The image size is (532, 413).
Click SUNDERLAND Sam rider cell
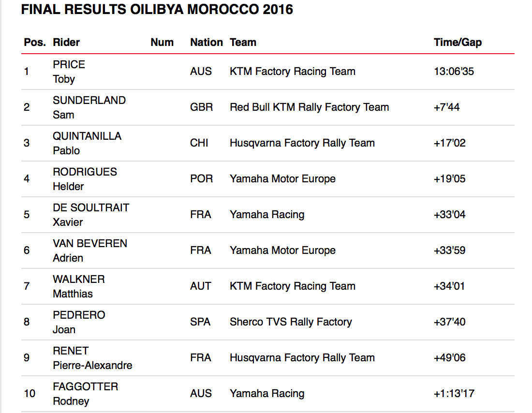[89, 107]
